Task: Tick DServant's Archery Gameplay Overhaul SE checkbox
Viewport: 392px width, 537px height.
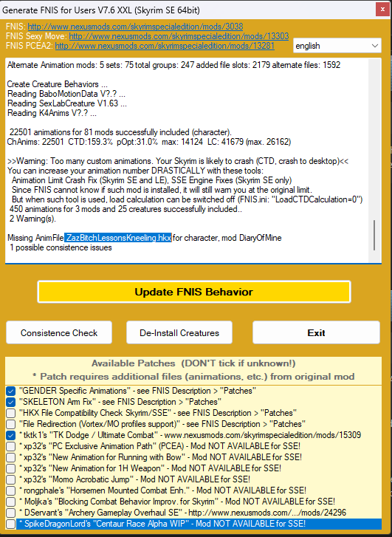Action: tap(10, 513)
